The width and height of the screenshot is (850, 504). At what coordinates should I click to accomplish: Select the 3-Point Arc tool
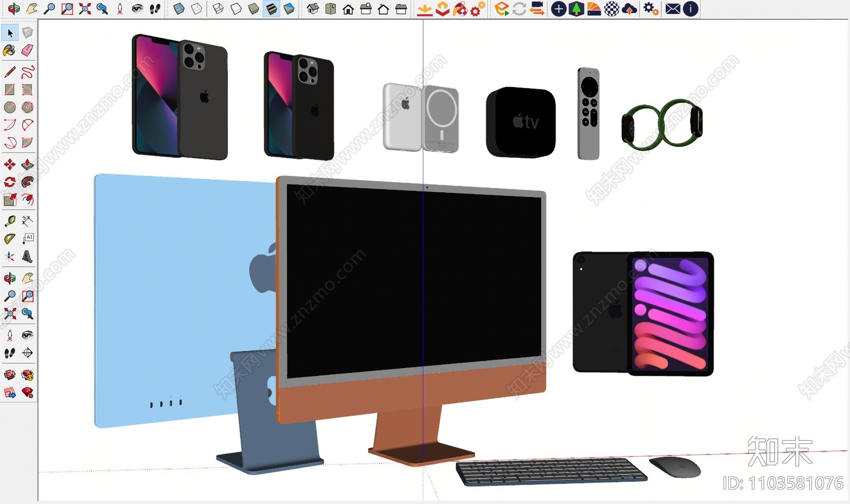click(x=10, y=142)
